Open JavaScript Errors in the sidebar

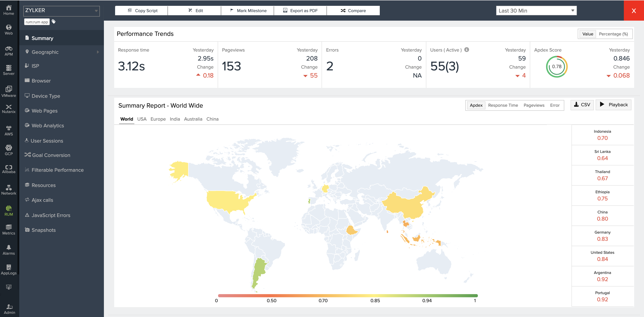[51, 215]
